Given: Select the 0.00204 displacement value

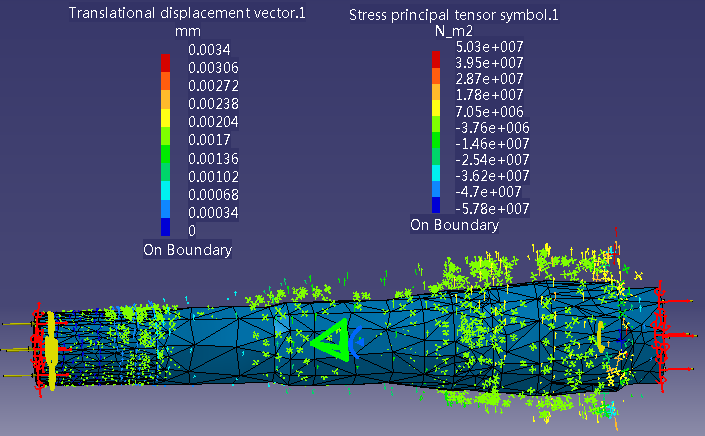Looking at the screenshot, I should (x=213, y=122).
